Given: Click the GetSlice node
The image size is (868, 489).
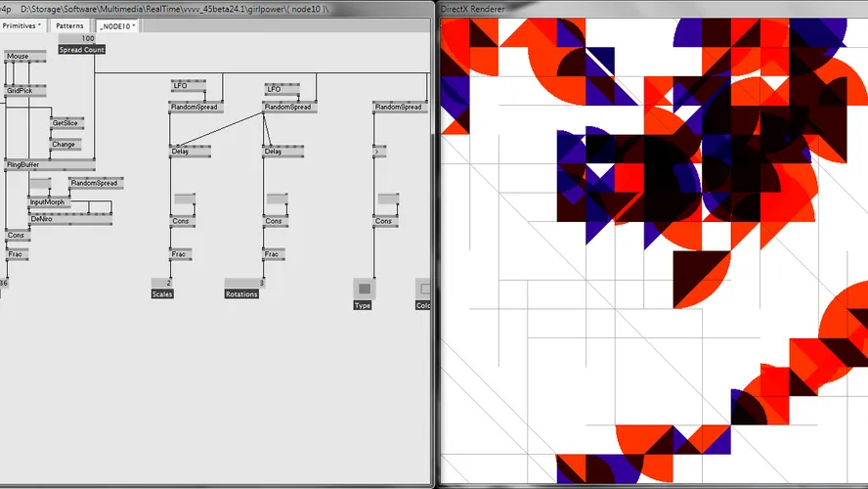Looking at the screenshot, I should point(64,123).
